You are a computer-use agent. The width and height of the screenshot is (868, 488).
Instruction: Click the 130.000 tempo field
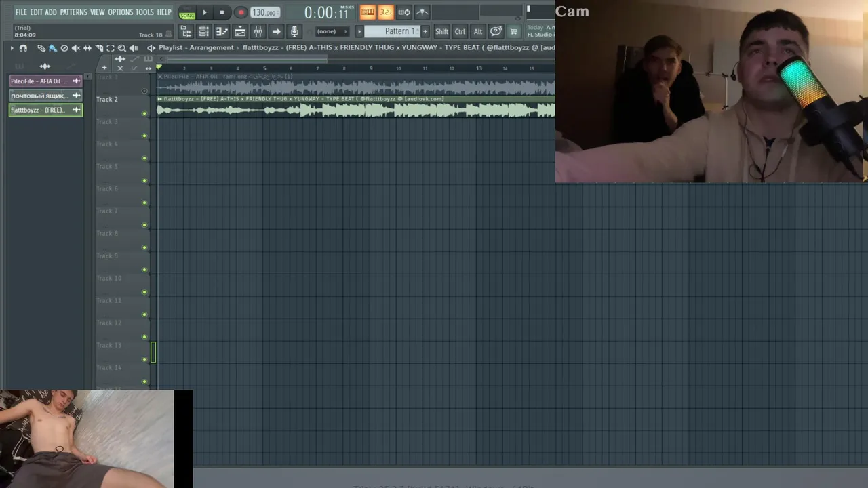tap(264, 12)
